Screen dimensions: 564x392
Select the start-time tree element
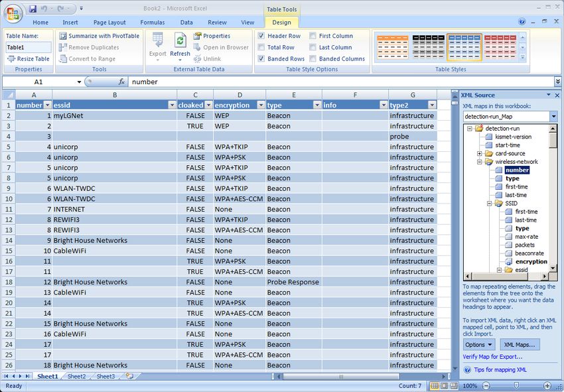click(x=508, y=145)
